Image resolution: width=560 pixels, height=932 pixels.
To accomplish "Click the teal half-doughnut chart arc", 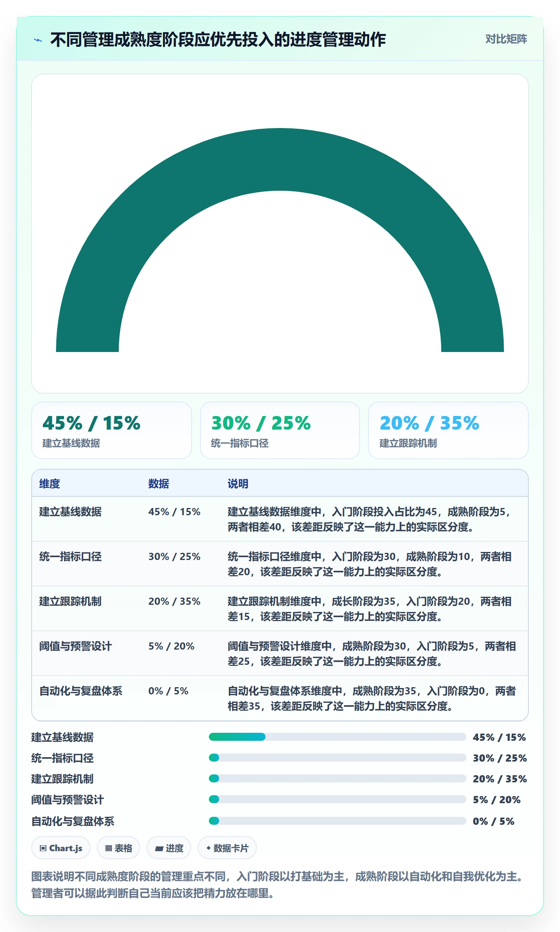I will (x=280, y=159).
